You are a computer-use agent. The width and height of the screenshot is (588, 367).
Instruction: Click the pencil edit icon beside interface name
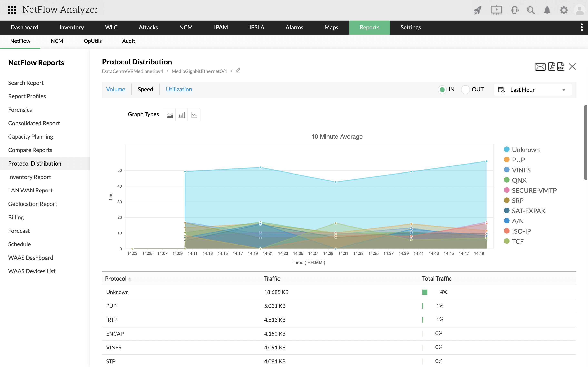(238, 71)
